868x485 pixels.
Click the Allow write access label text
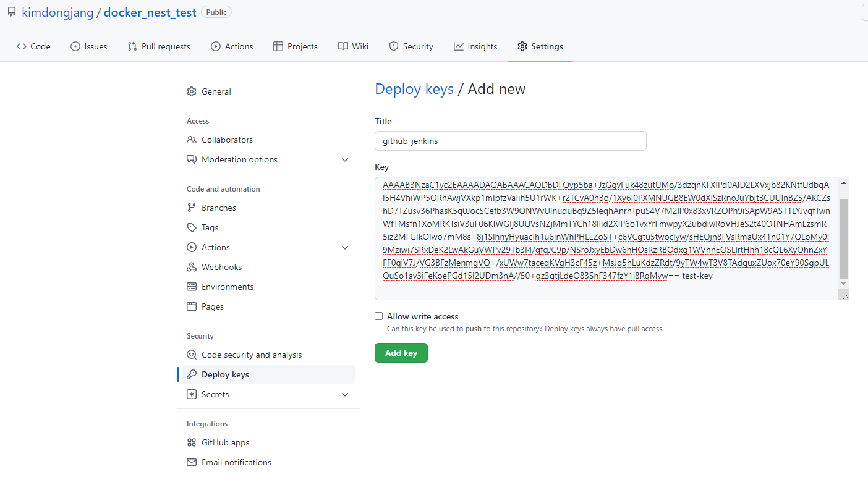(x=423, y=316)
